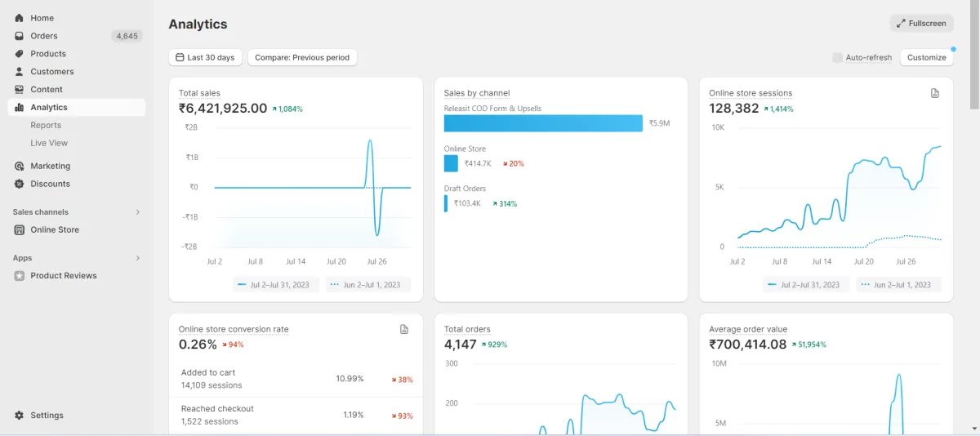This screenshot has height=436, width=980.
Task: Click the Orders inbox icon
Action: point(19,36)
